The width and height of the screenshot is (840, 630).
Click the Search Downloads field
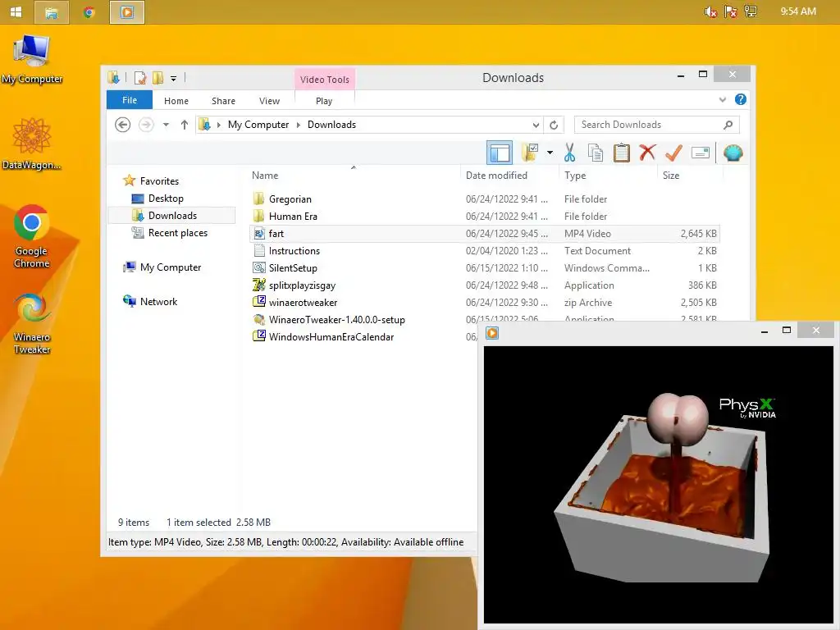pyautogui.click(x=657, y=125)
